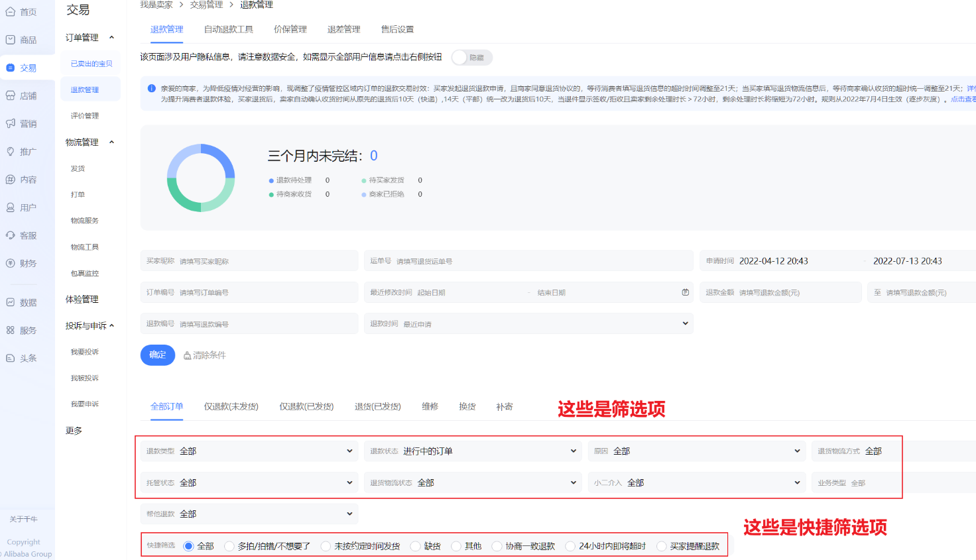Open the 商品 products sidebar icon
Viewport: 976px width, 560px height.
[x=10, y=40]
